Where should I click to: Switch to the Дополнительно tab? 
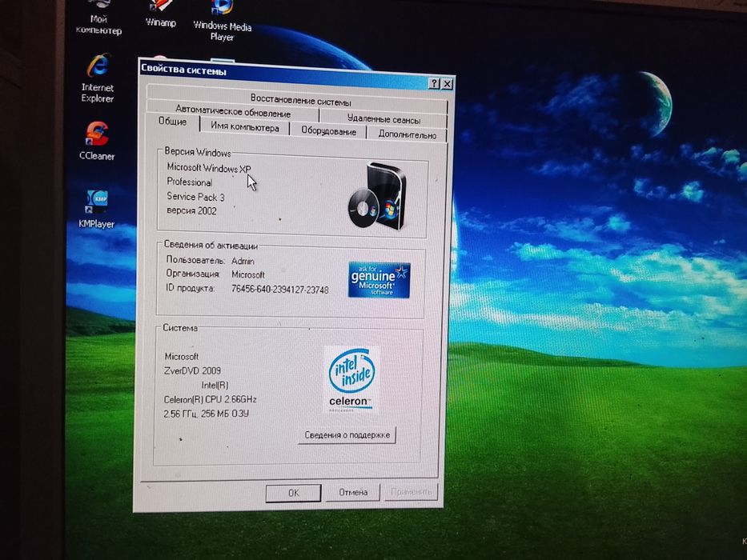click(408, 134)
